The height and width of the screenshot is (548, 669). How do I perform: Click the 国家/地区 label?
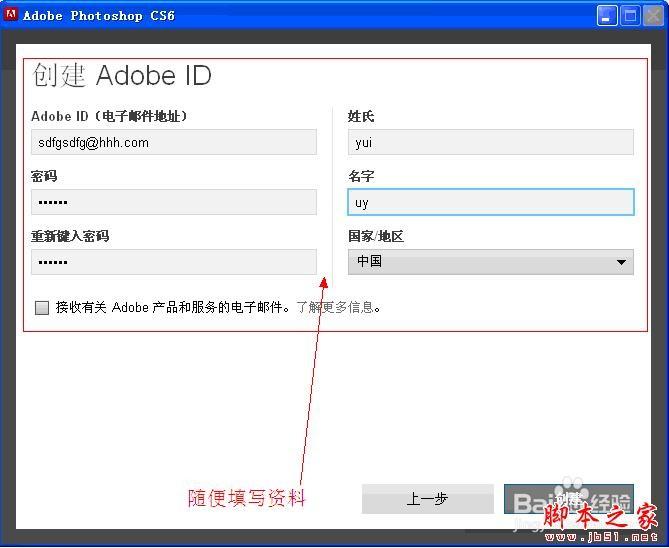click(376, 236)
